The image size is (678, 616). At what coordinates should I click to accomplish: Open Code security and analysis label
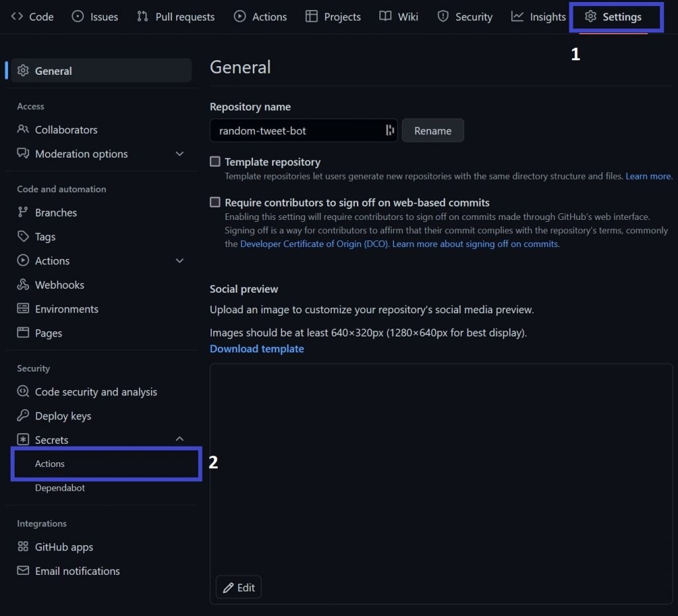click(96, 392)
